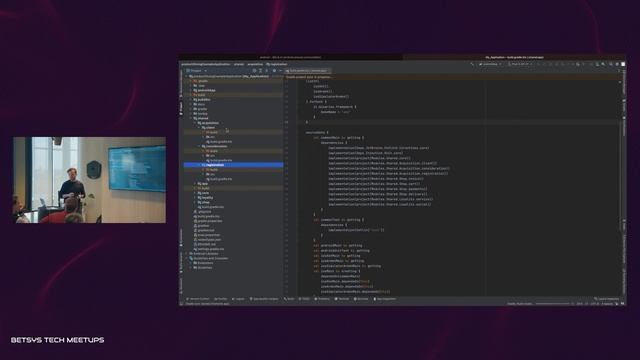Image resolution: width=640 pixels, height=360 pixels.
Task: Select the highlighted registration module in tree
Action: pyautogui.click(x=233, y=165)
